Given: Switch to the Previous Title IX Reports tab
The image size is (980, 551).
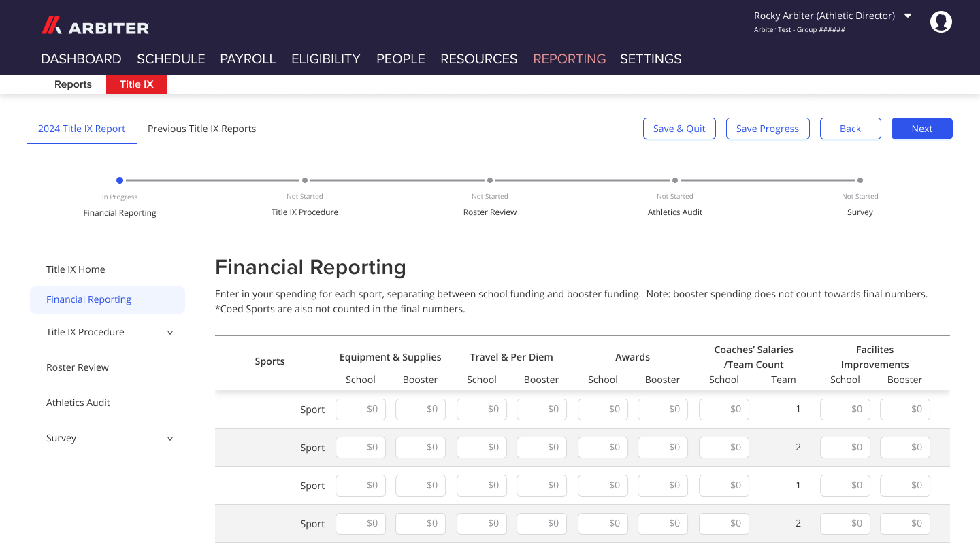Looking at the screenshot, I should point(201,129).
